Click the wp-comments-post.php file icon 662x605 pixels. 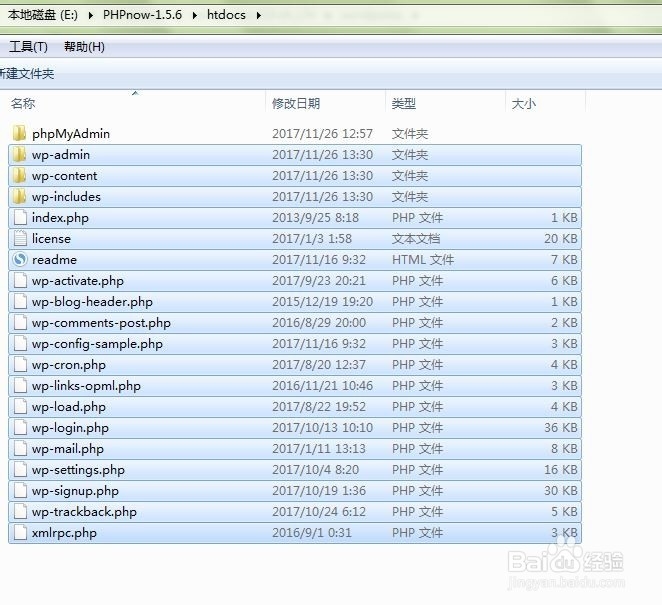[20, 323]
